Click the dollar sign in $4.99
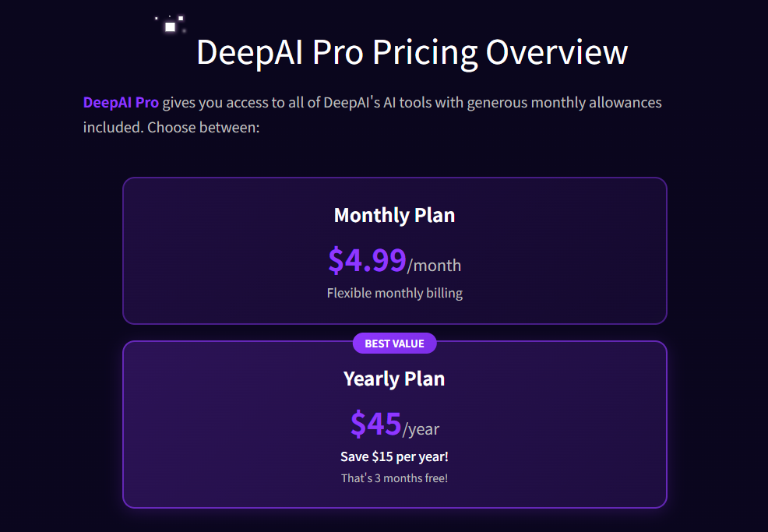768x532 pixels. pyautogui.click(x=336, y=260)
